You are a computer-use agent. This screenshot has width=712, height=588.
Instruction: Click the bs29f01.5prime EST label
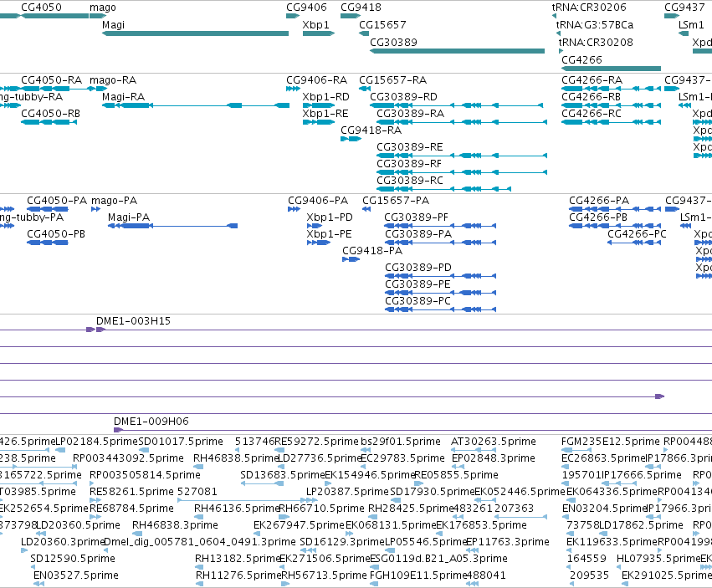pyautogui.click(x=401, y=442)
